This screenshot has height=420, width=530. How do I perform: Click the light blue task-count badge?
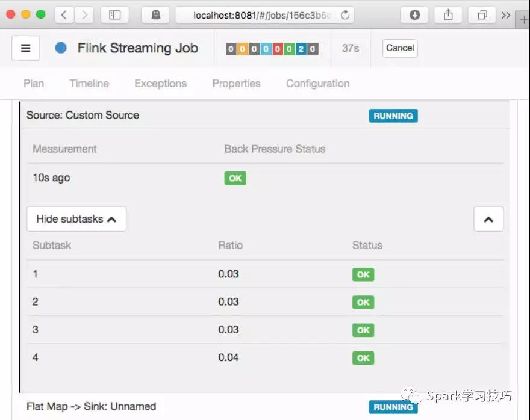click(266, 49)
